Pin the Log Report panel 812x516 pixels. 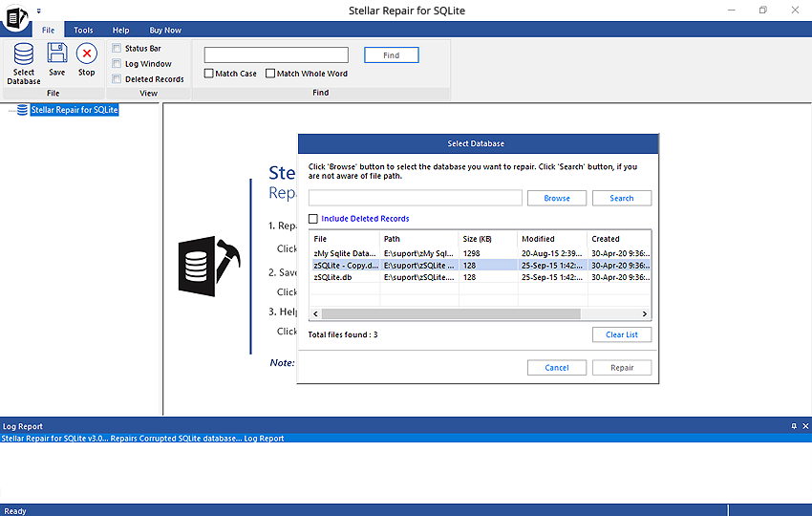794,426
